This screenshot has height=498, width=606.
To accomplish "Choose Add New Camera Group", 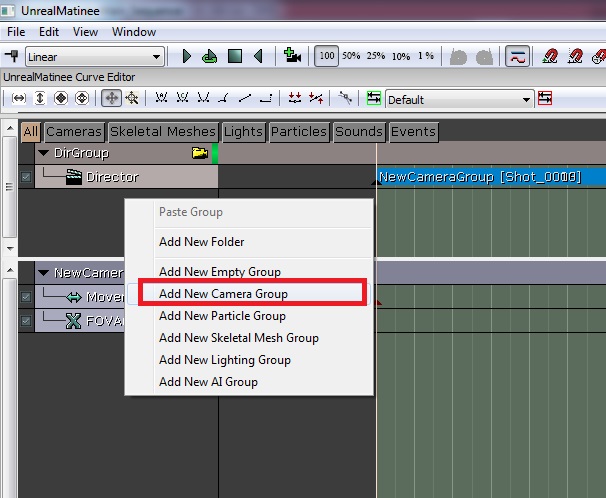I will coord(249,294).
